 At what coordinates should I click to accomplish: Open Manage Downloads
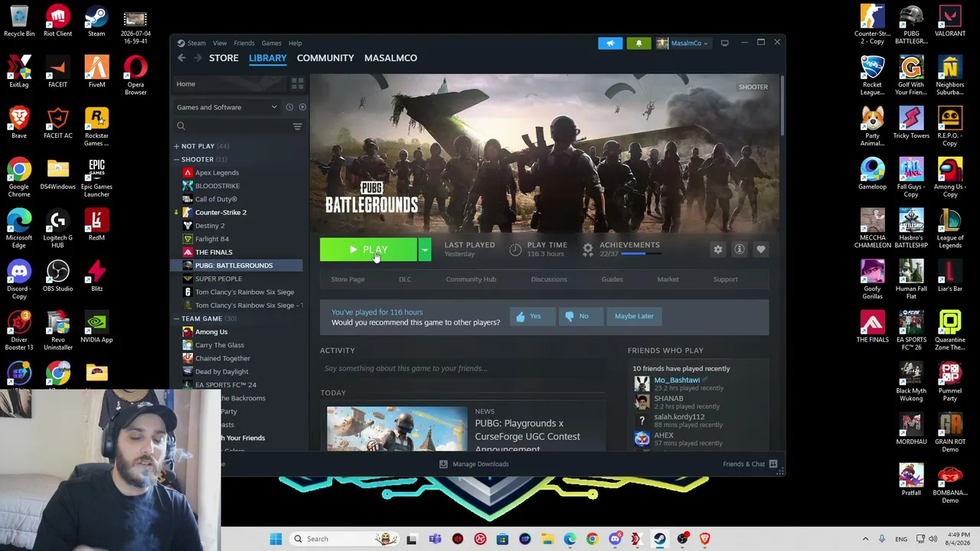(473, 464)
